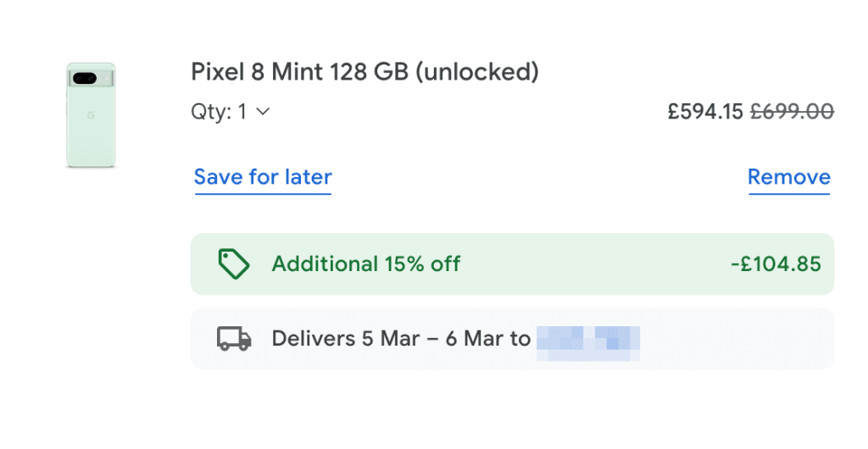Image resolution: width=868 pixels, height=449 pixels.
Task: Click the Additional 15% off label
Action: pyautogui.click(x=365, y=264)
